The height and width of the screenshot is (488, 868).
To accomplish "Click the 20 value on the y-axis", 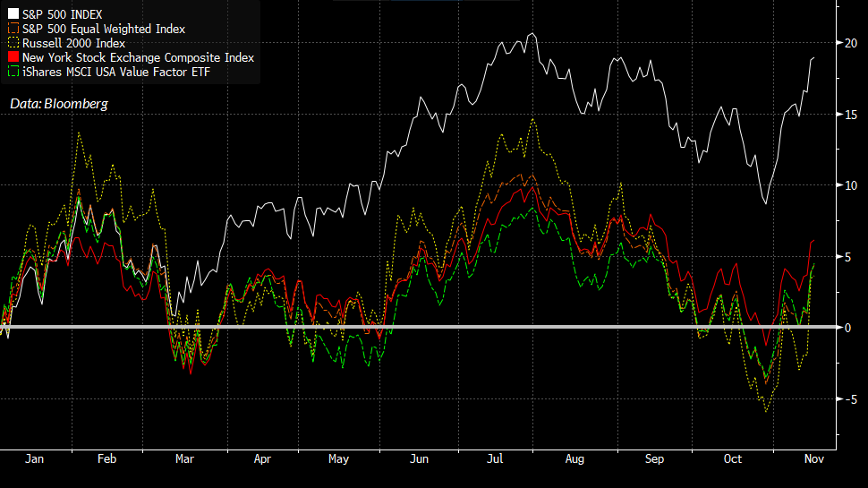I will (848, 43).
